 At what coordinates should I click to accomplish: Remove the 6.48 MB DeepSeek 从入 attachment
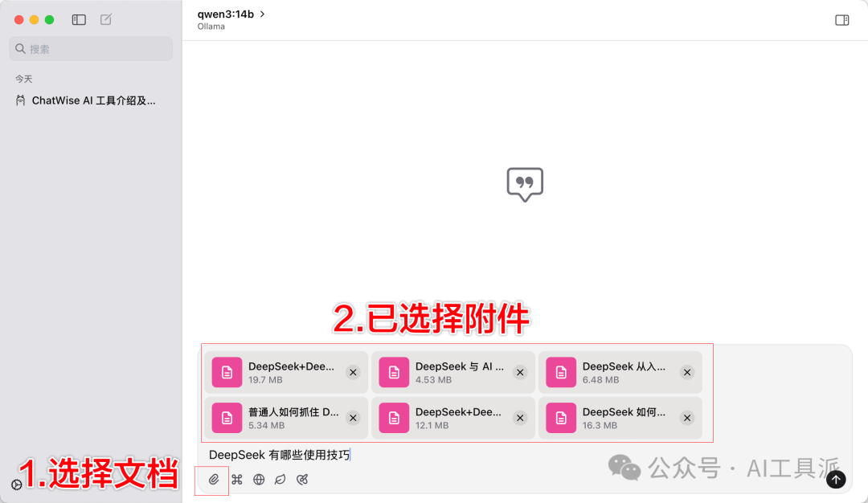click(687, 372)
